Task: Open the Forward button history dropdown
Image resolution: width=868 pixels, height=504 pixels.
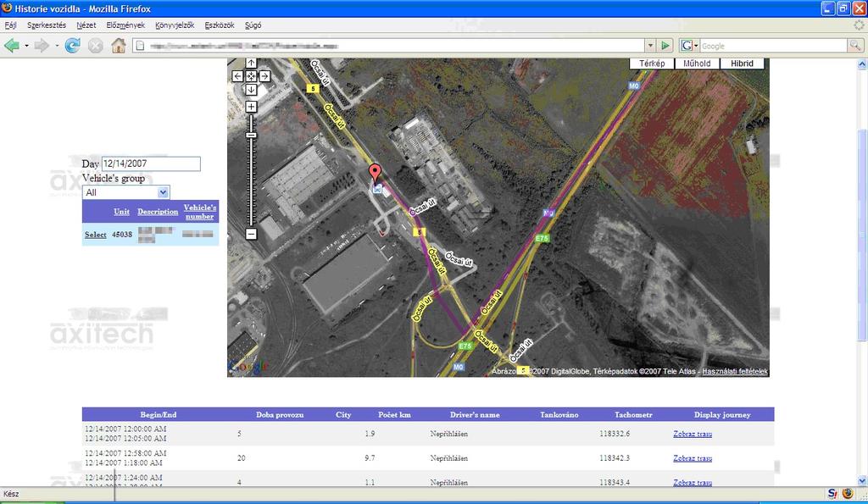Action: coord(57,46)
